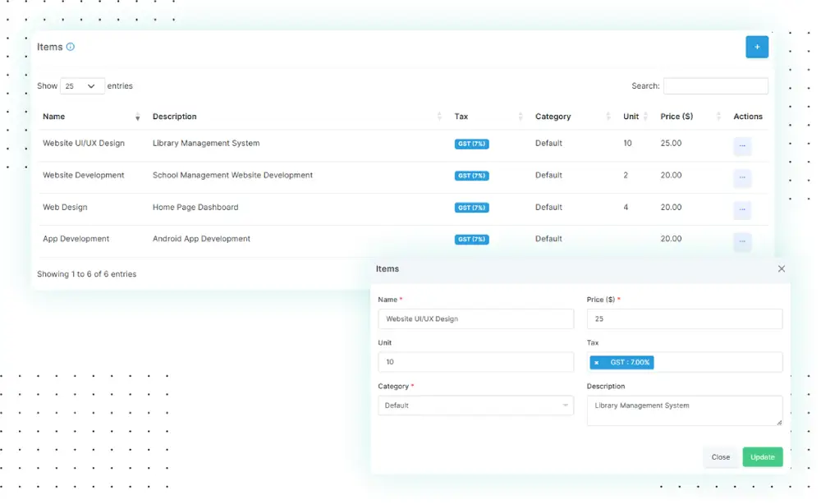Click the Description textarea in dialog
Viewport: 821px width, 504px height.
pos(684,411)
